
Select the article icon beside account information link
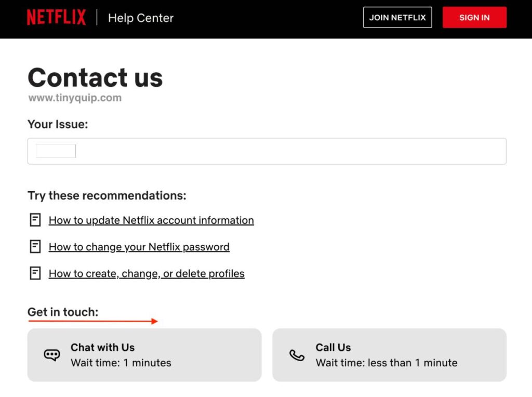34,220
